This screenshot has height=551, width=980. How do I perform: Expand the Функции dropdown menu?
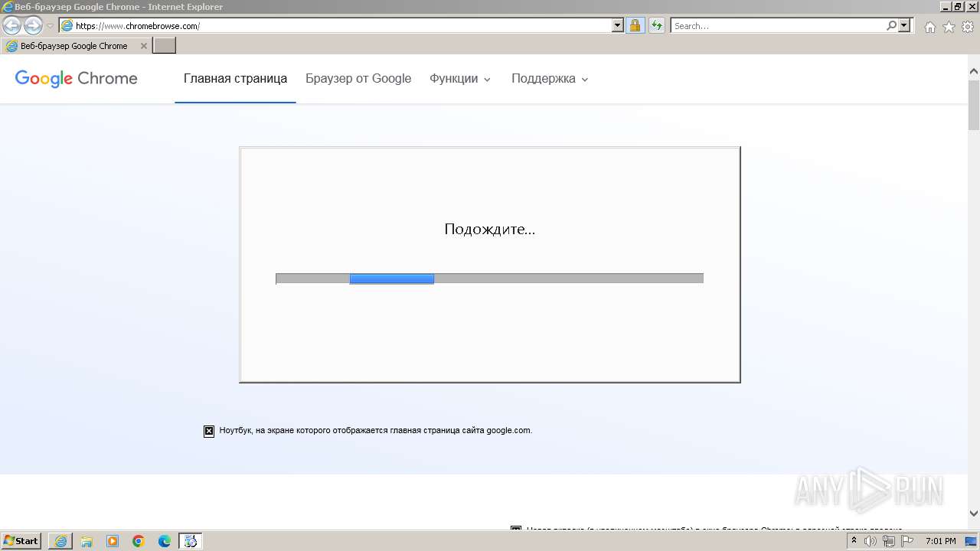[459, 78]
